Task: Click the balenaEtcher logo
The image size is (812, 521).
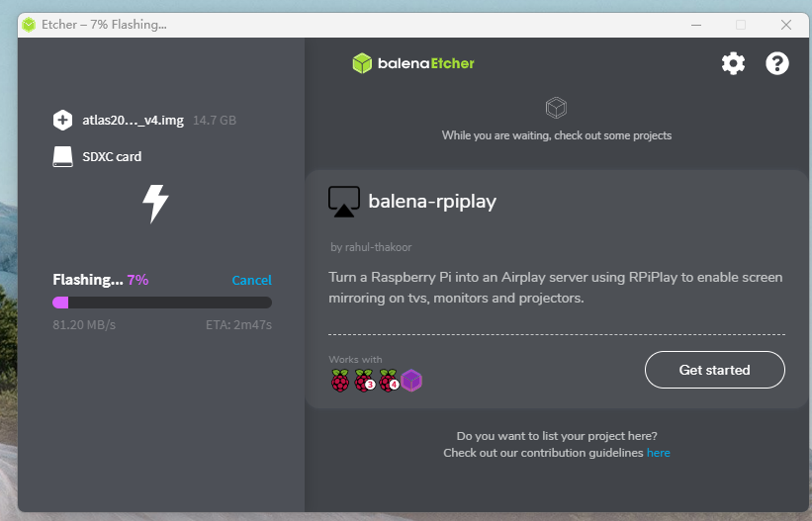Action: 413,63
